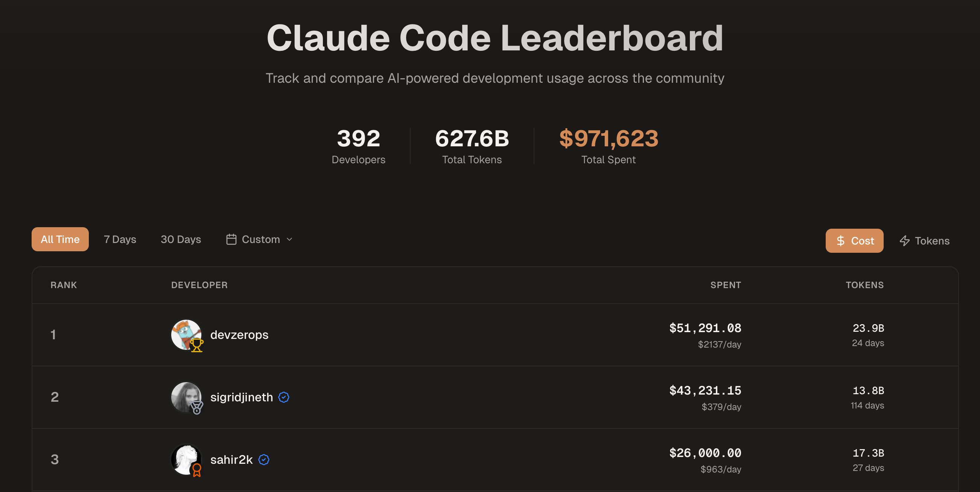Screen dimensions: 980x492
Task: Click the trophy icon under devzerops avatar
Action: click(x=197, y=346)
